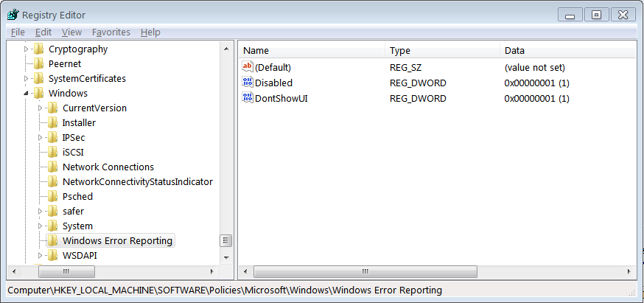This screenshot has height=303, width=644.
Task: Click REG_SZ type cell
Action: click(405, 67)
